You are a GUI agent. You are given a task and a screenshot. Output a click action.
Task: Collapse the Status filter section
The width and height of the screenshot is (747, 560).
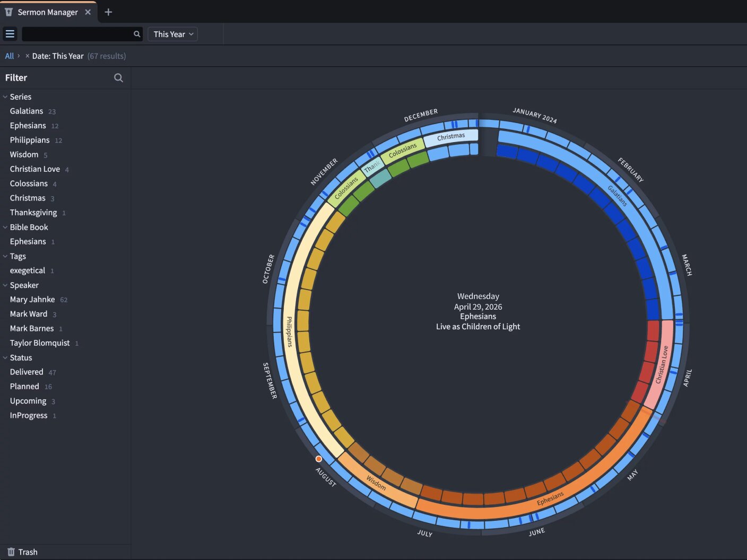pos(5,357)
